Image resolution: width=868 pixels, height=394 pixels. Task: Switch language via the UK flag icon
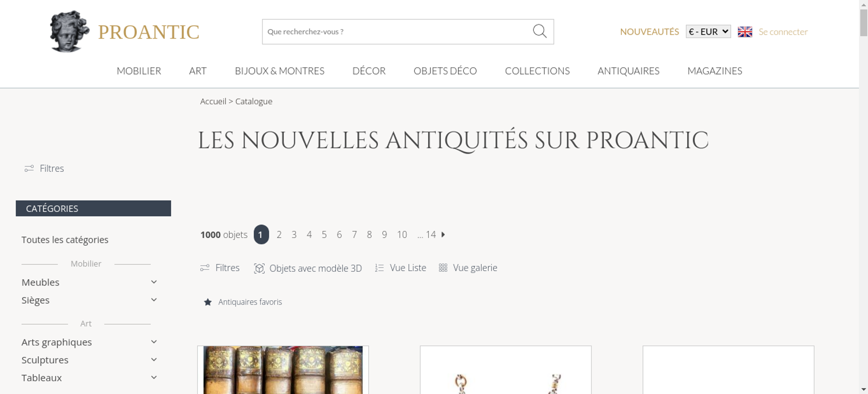745,32
